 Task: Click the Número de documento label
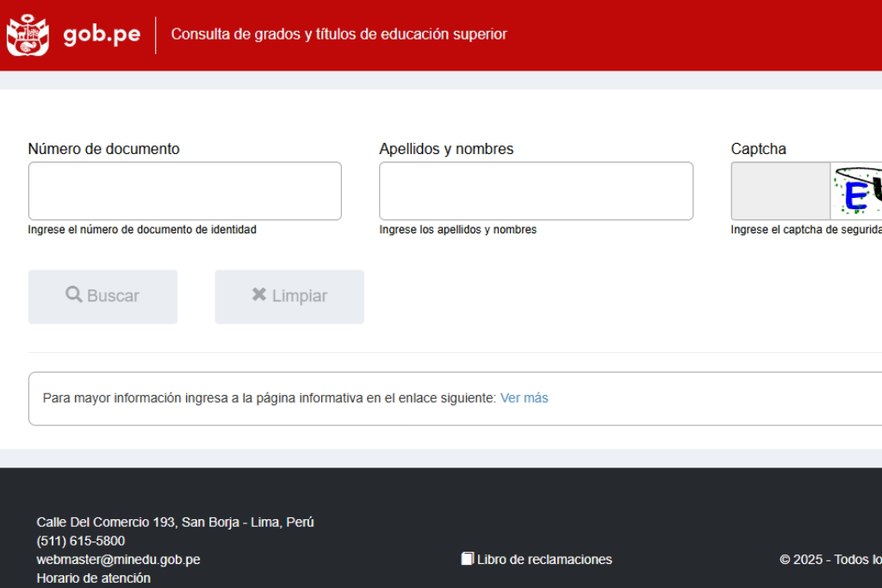[103, 149]
